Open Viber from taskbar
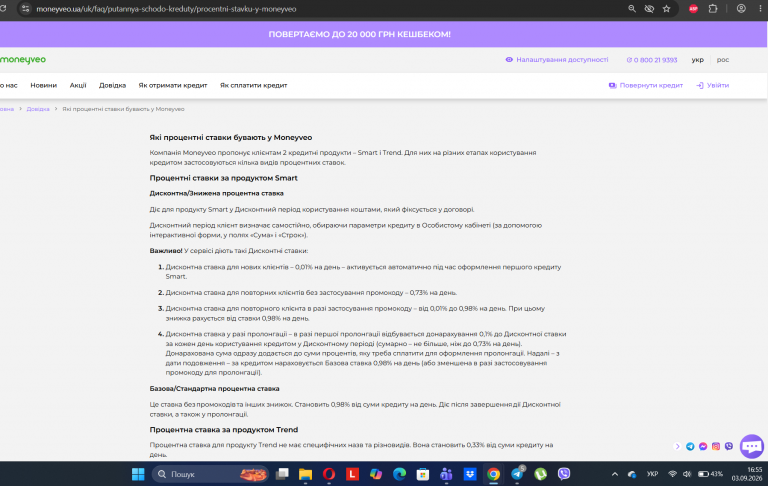 tap(564, 474)
